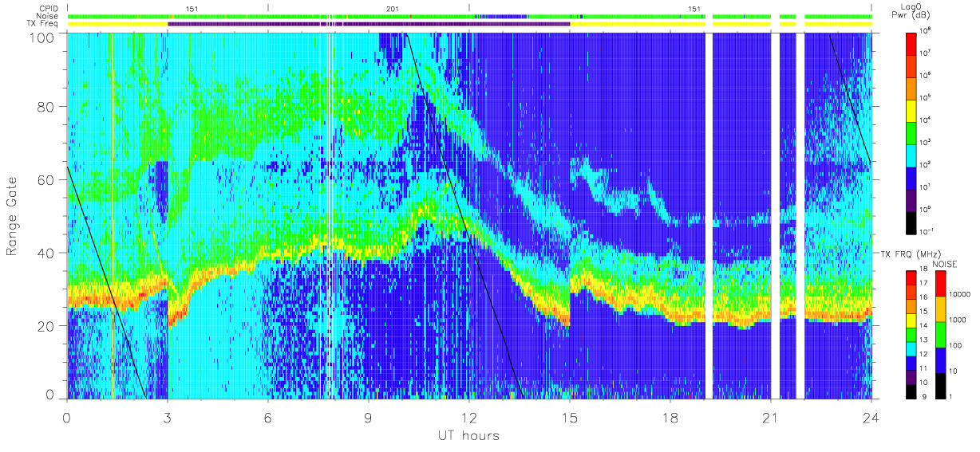Click the '10^-1' label on the Lag0 Pwr colorbar
Viewport: 980px width, 452px height.
927,230
